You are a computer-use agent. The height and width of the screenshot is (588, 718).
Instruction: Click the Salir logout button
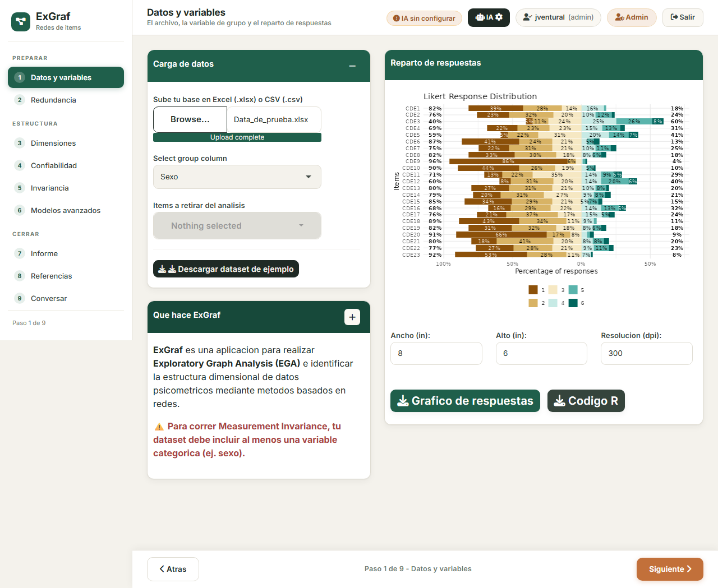pos(683,17)
